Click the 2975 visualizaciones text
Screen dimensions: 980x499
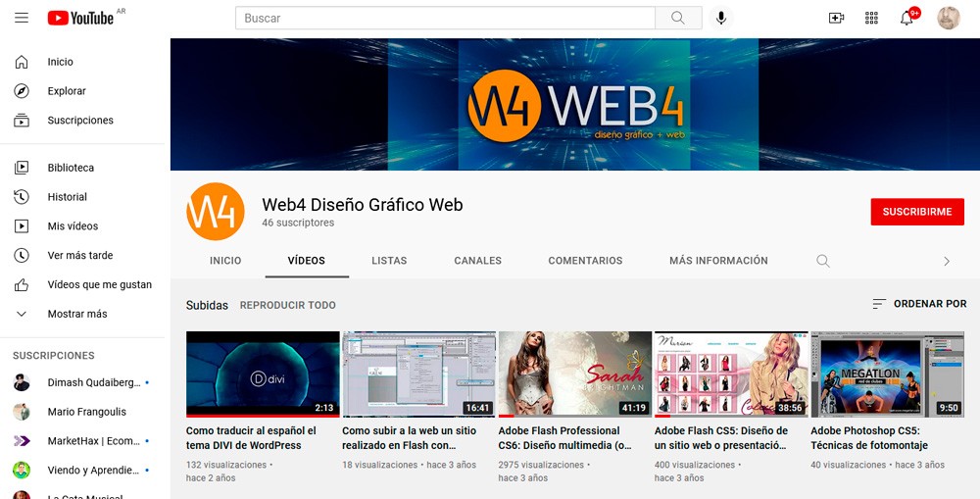[541, 465]
